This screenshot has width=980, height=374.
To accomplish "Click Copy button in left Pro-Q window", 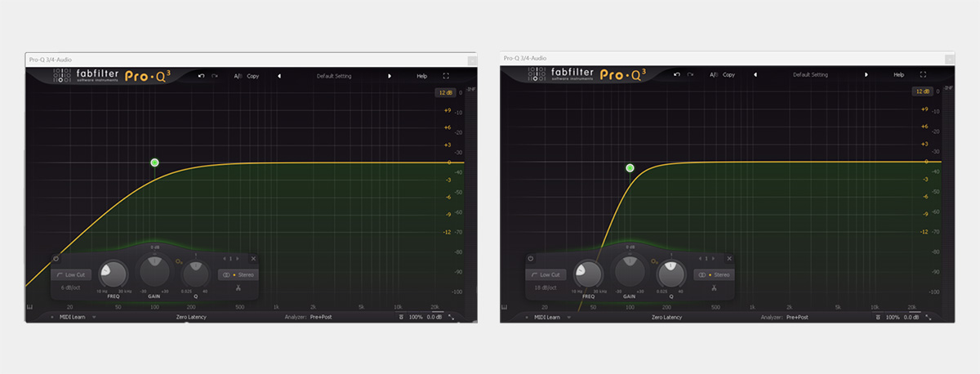I will 253,75.
